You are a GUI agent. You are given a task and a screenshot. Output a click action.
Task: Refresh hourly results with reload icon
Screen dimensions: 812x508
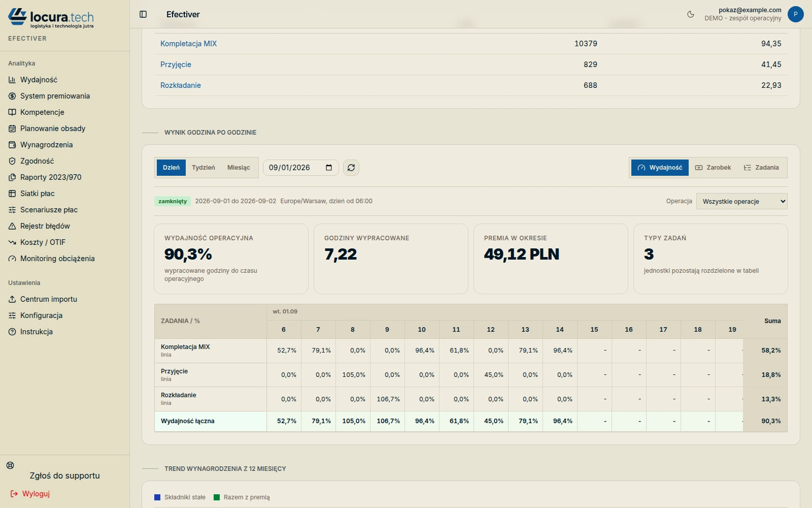pyautogui.click(x=351, y=168)
